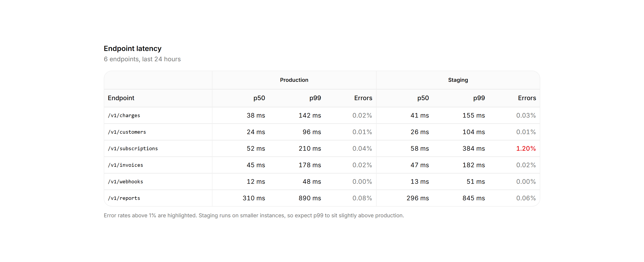Select the /v1/subscriptions endpoint

click(133, 148)
